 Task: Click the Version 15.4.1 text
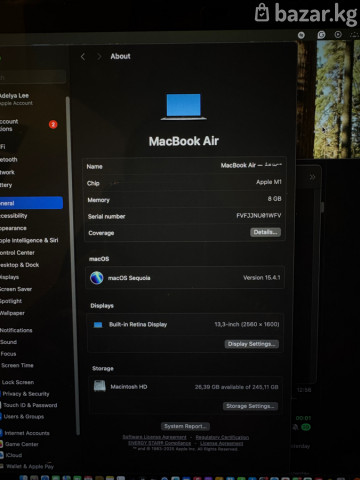click(262, 277)
